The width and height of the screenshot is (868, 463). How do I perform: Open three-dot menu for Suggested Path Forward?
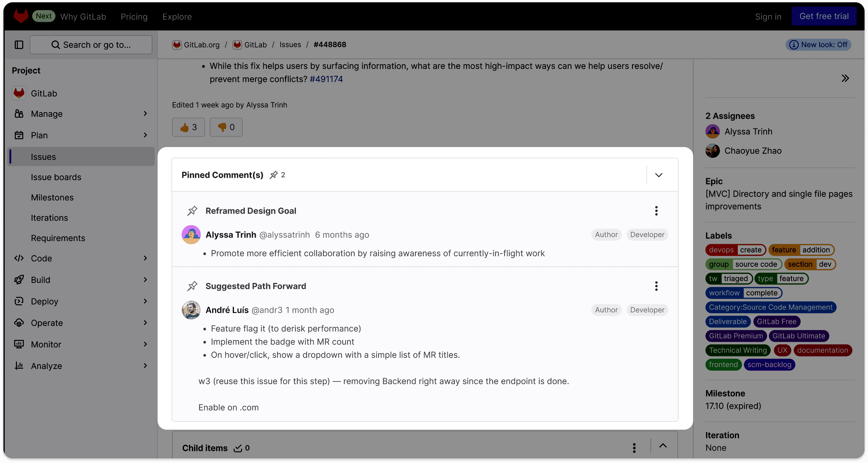click(656, 286)
